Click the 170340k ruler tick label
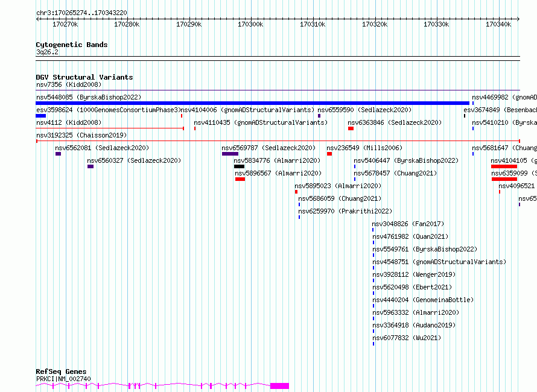Image resolution: width=537 pixels, height=392 pixels. (498, 24)
